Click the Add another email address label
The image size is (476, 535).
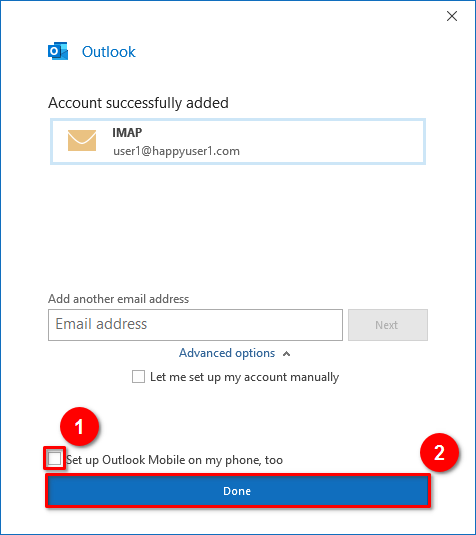(x=118, y=299)
